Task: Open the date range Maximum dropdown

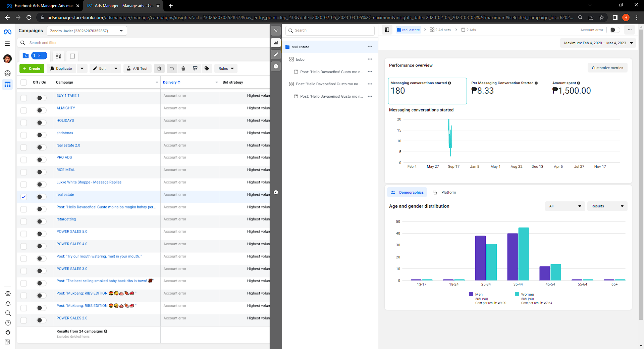Action: (x=598, y=43)
